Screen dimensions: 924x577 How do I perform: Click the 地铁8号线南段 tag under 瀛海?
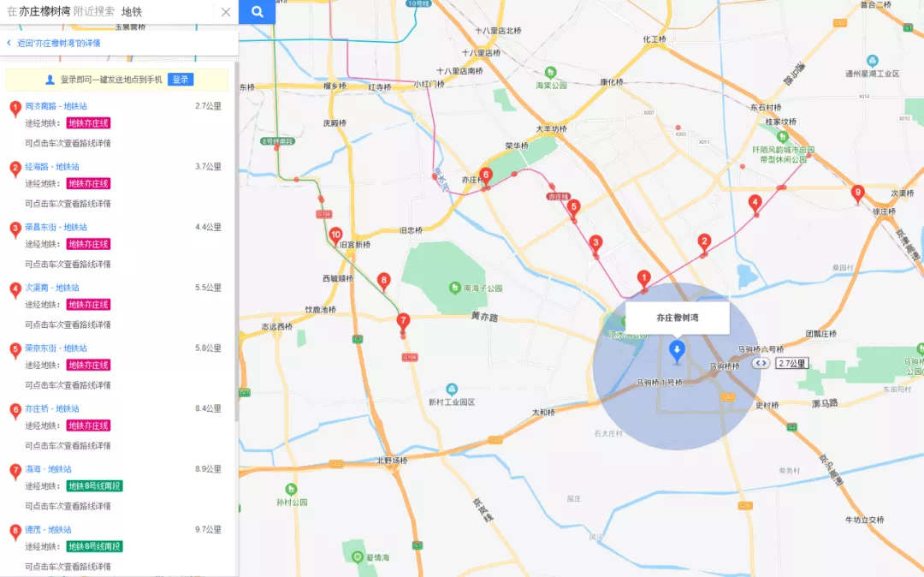pos(95,486)
